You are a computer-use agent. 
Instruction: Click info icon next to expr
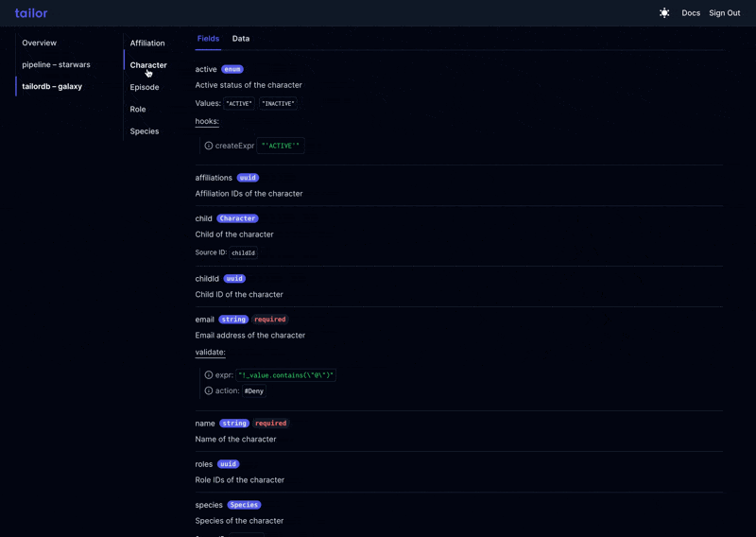coord(208,374)
